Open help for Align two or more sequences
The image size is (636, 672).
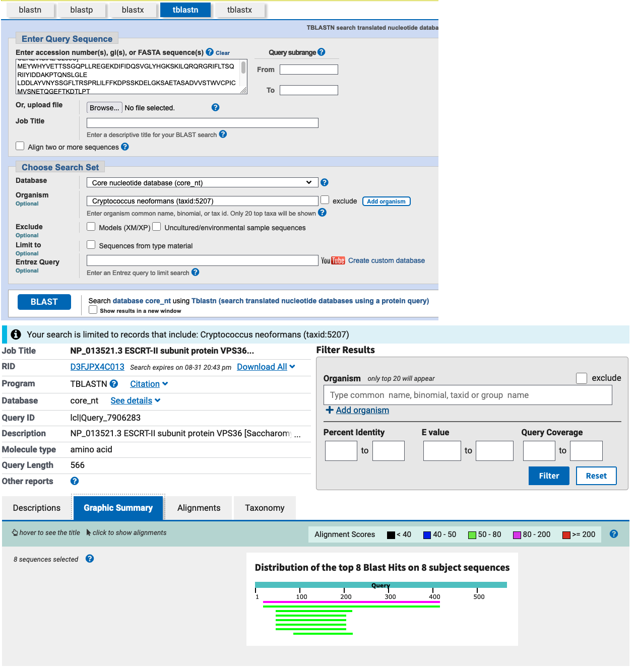tap(125, 147)
